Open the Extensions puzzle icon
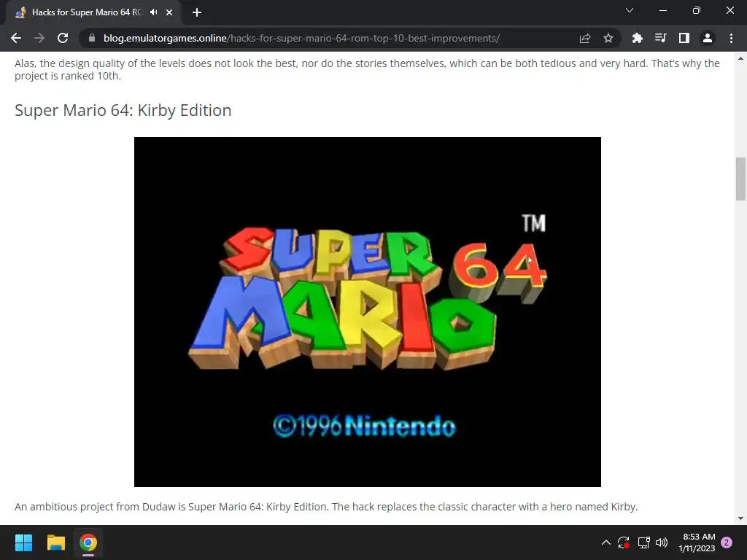The width and height of the screenshot is (747, 560). click(x=637, y=38)
